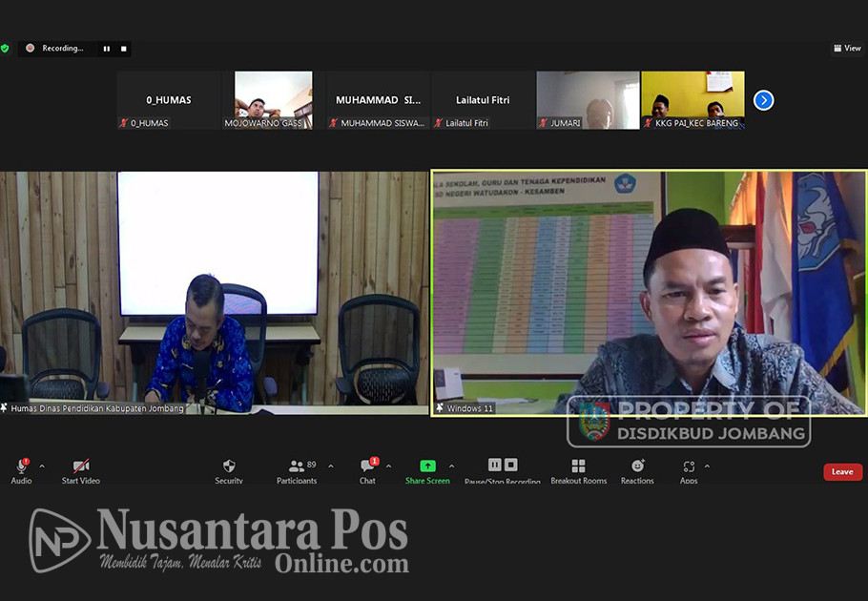Click the green encryption shield icon
The width and height of the screenshot is (868, 601).
(x=5, y=48)
